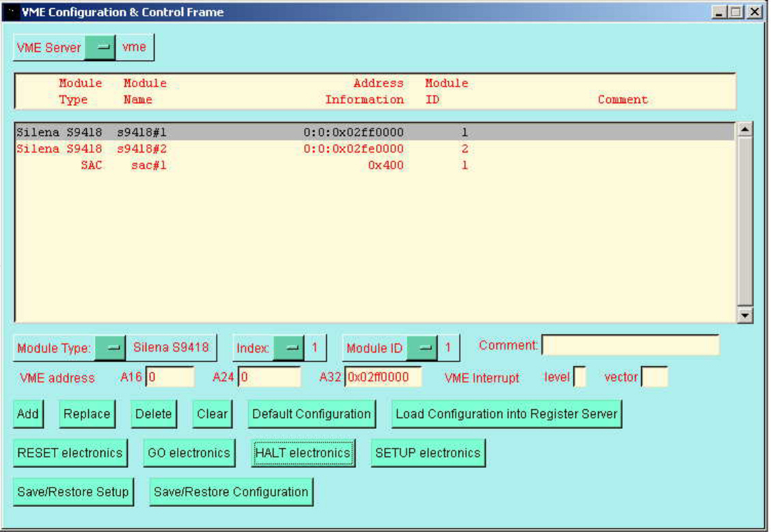Viewport: 771px width, 532px height.
Task: Delete the selected module entry
Action: pyautogui.click(x=153, y=414)
